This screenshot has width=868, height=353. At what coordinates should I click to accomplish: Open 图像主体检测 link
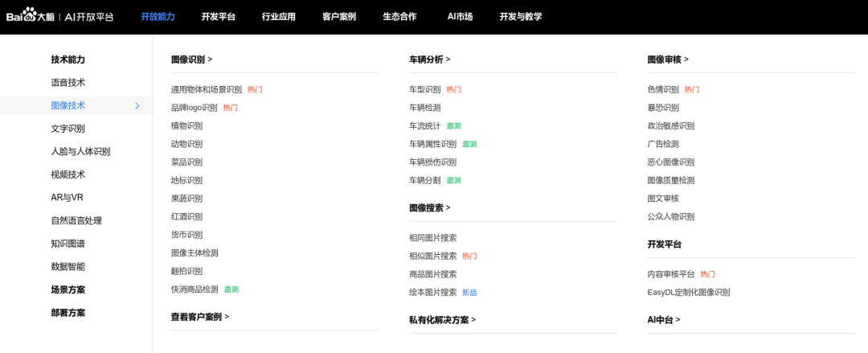[194, 253]
